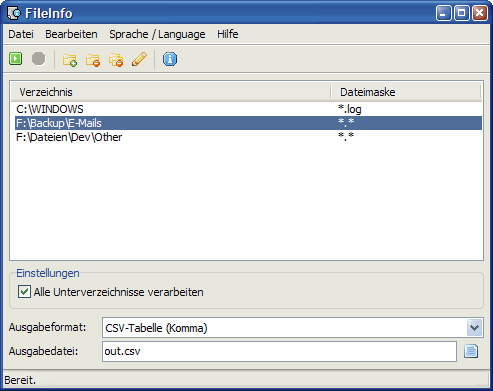Click the green Start processing icon
The width and height of the screenshot is (493, 391).
pos(16,59)
